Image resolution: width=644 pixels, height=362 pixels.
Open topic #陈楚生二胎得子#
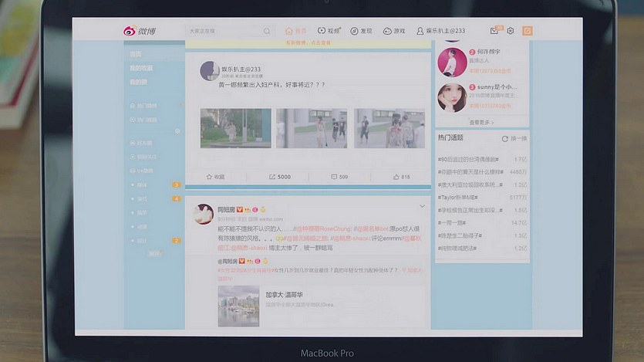460,235
